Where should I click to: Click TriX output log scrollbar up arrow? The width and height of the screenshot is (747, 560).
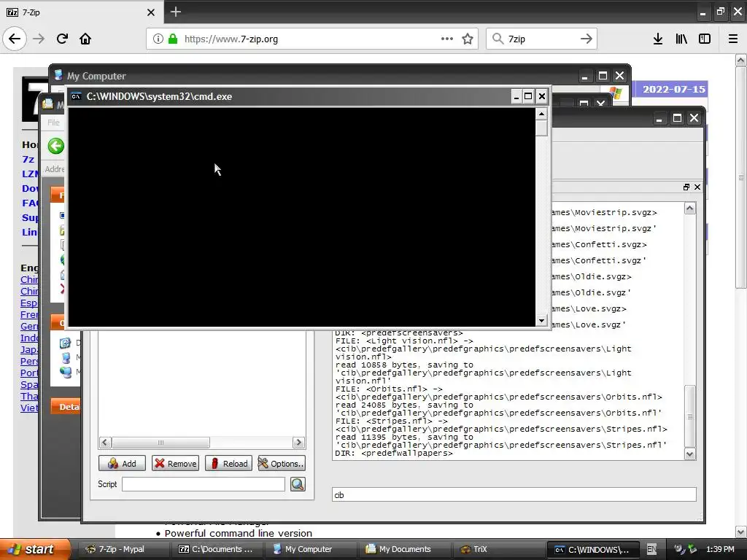pyautogui.click(x=690, y=208)
